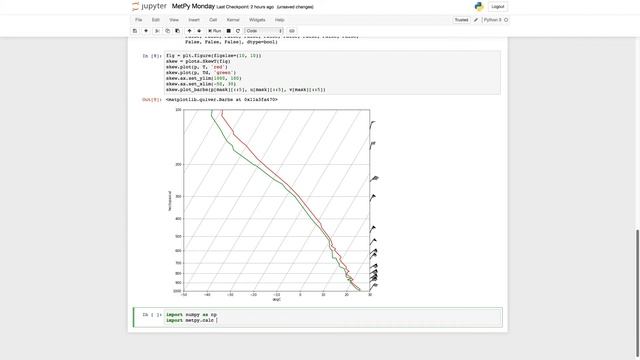Move selected cell down arrow
Screen dimensions: 640x360
coord(199,31)
